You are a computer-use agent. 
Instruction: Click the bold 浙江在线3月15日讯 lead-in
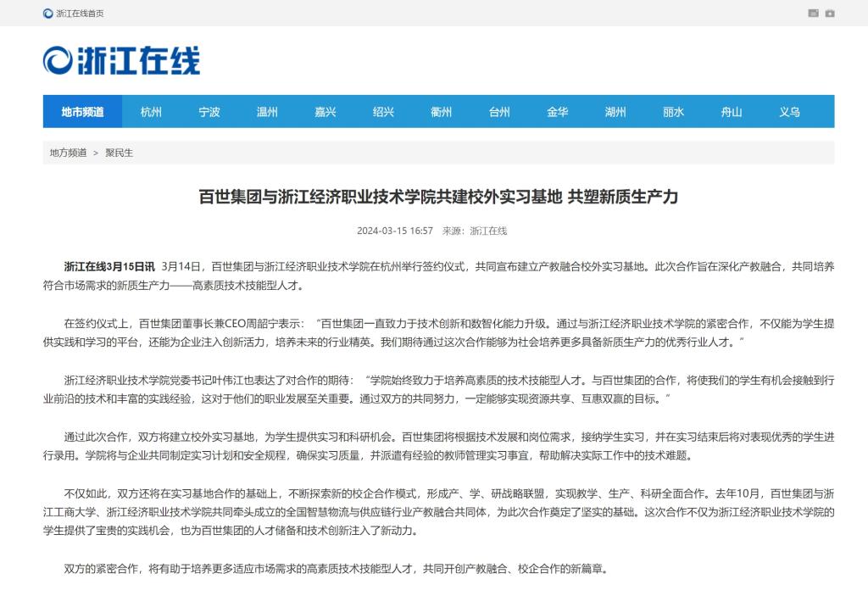pos(109,267)
